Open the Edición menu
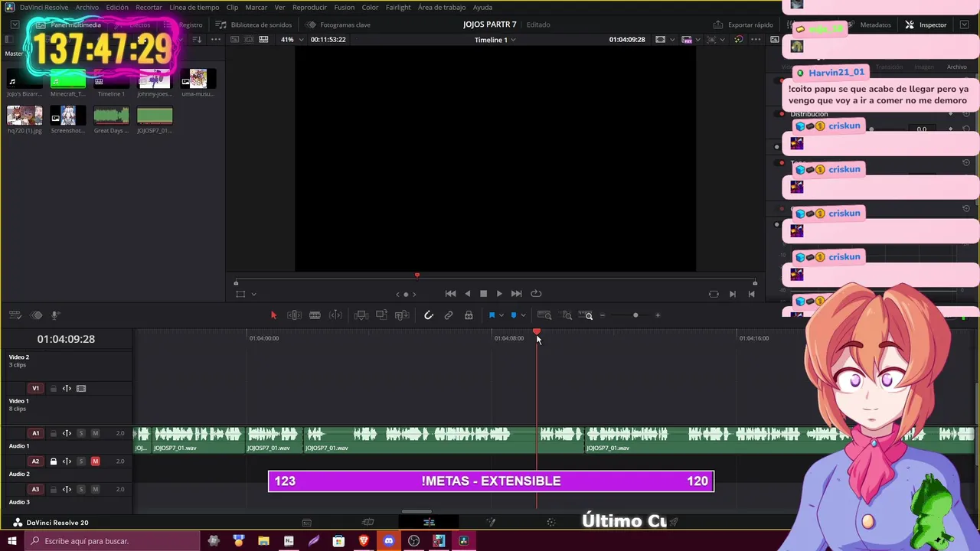This screenshot has width=980, height=551. pos(117,7)
